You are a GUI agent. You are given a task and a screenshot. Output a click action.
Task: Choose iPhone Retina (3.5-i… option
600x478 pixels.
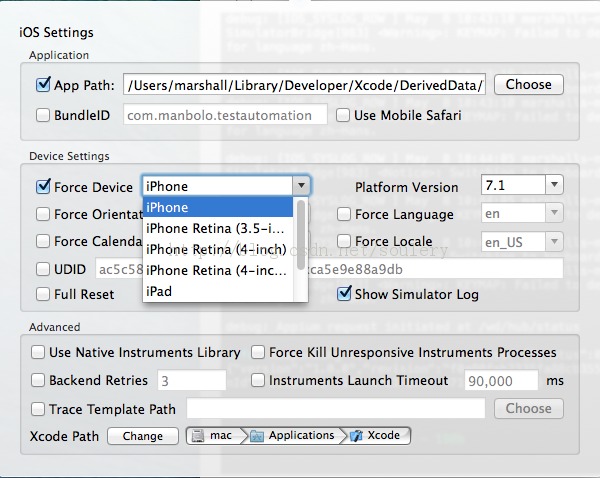(x=218, y=228)
